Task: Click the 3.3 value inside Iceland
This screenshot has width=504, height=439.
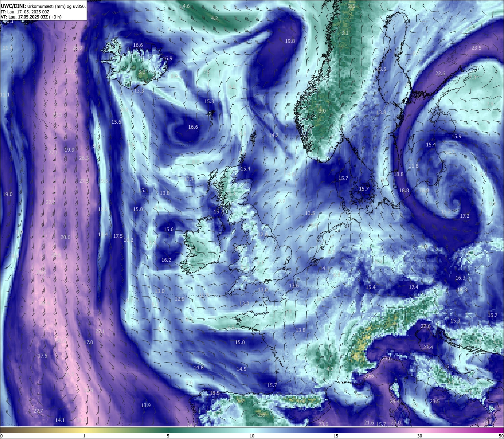Action: (142, 72)
